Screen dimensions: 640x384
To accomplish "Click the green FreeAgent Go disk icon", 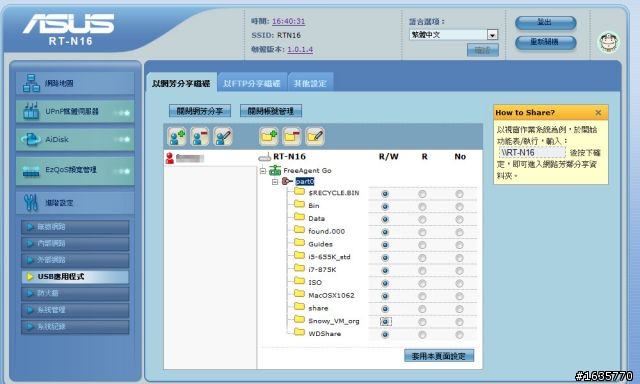I will [275, 170].
